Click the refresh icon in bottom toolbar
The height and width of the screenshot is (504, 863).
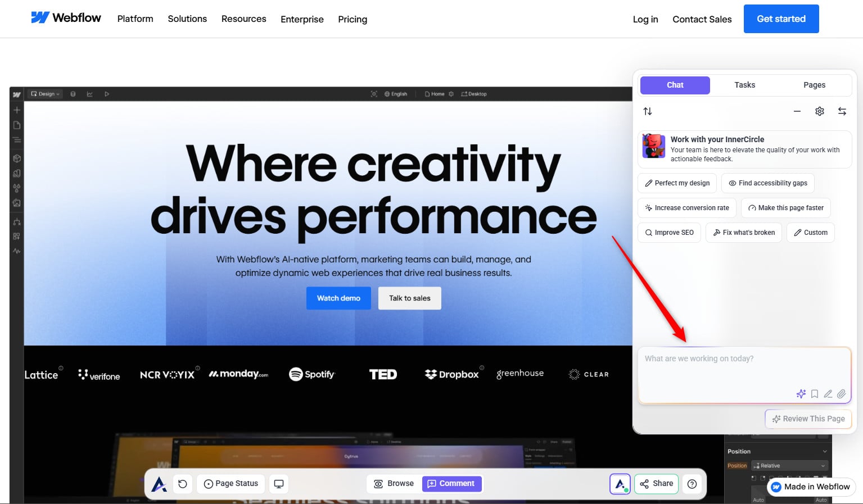tap(183, 484)
